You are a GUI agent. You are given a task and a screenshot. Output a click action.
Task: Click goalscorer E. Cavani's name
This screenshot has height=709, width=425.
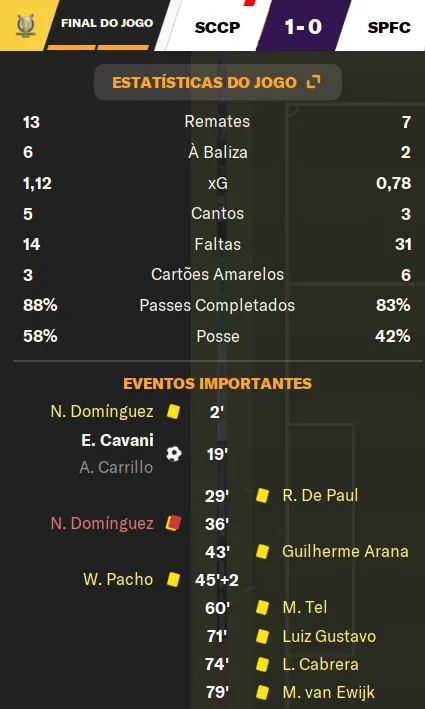point(117,440)
